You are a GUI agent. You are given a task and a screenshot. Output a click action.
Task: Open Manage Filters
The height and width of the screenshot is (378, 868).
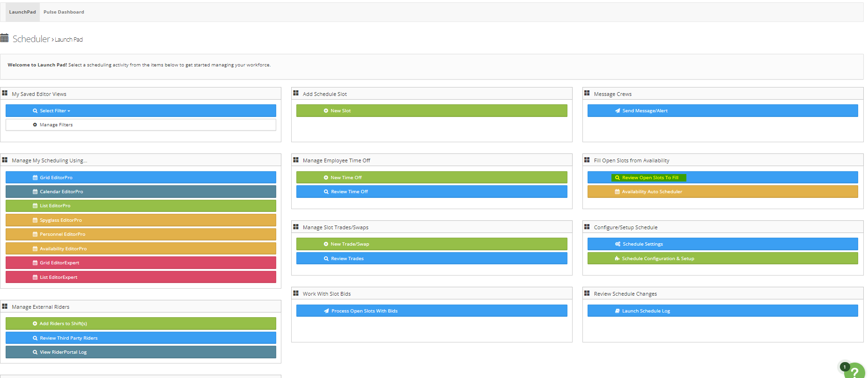point(140,125)
